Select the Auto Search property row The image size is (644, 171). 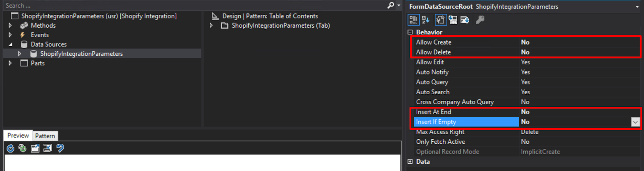click(x=527, y=92)
